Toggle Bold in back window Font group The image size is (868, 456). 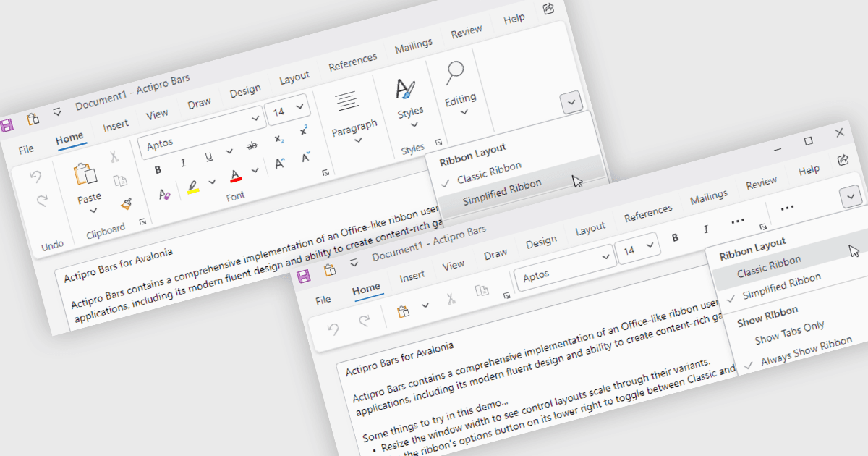(158, 170)
